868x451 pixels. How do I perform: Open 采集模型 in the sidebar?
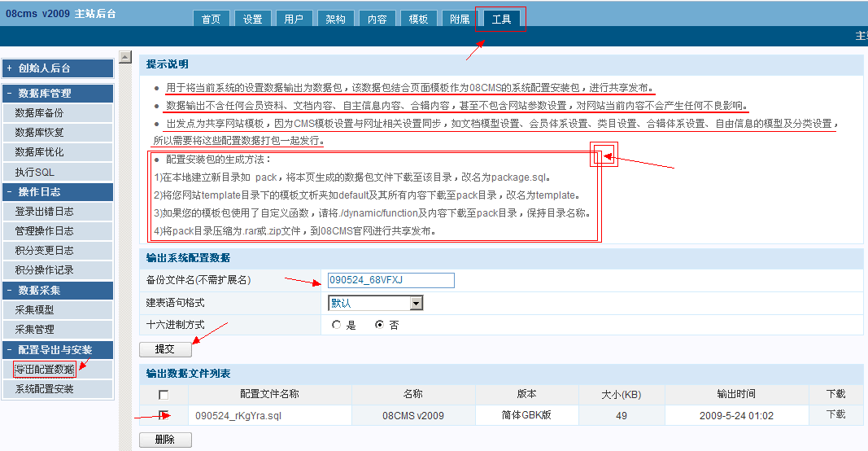point(58,309)
